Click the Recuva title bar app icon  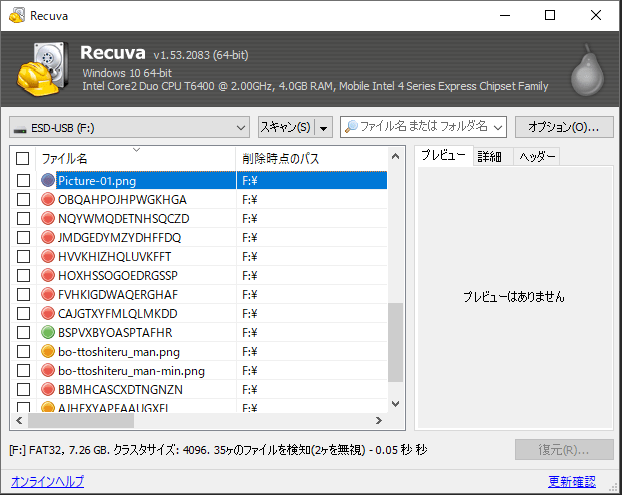coord(17,15)
